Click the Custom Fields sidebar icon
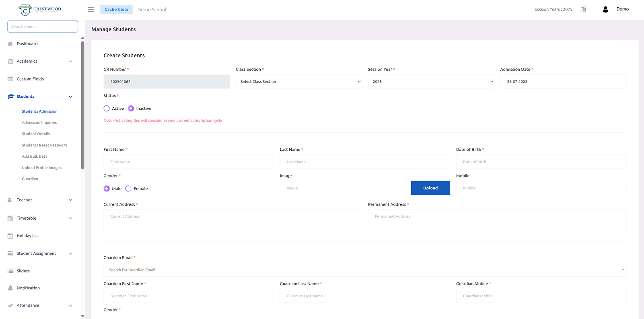This screenshot has width=644, height=319. click(x=10, y=79)
